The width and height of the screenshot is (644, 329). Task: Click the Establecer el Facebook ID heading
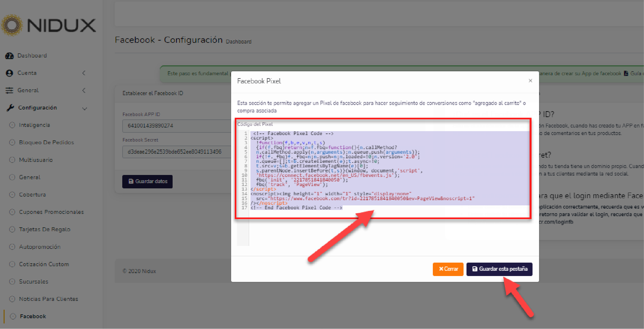tap(153, 93)
